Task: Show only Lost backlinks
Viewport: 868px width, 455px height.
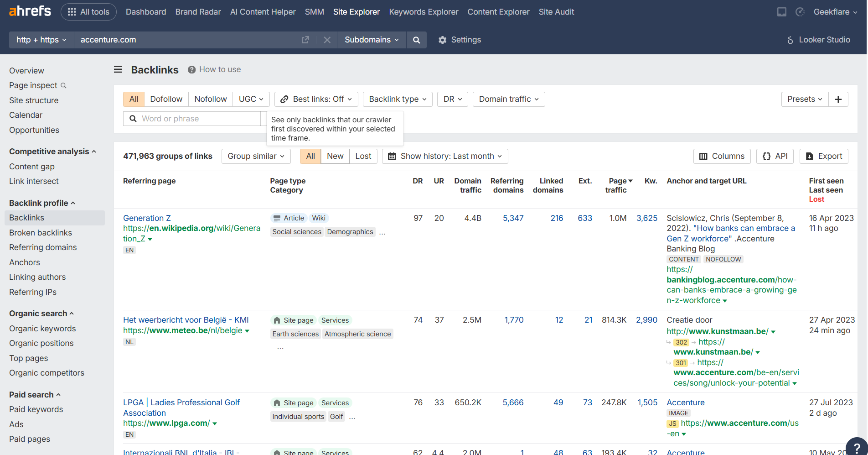Action: (363, 156)
